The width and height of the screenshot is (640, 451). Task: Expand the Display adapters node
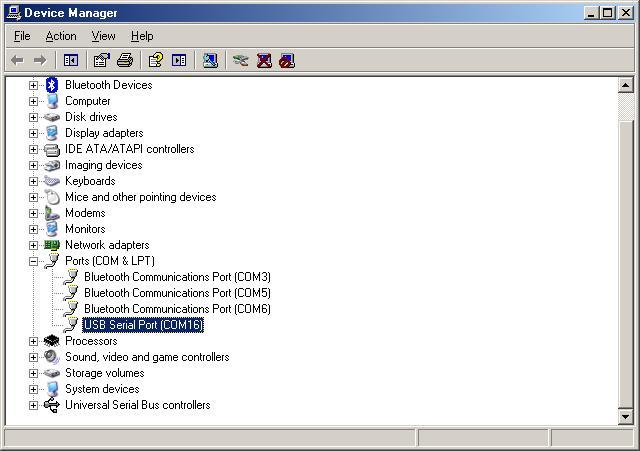(33, 133)
